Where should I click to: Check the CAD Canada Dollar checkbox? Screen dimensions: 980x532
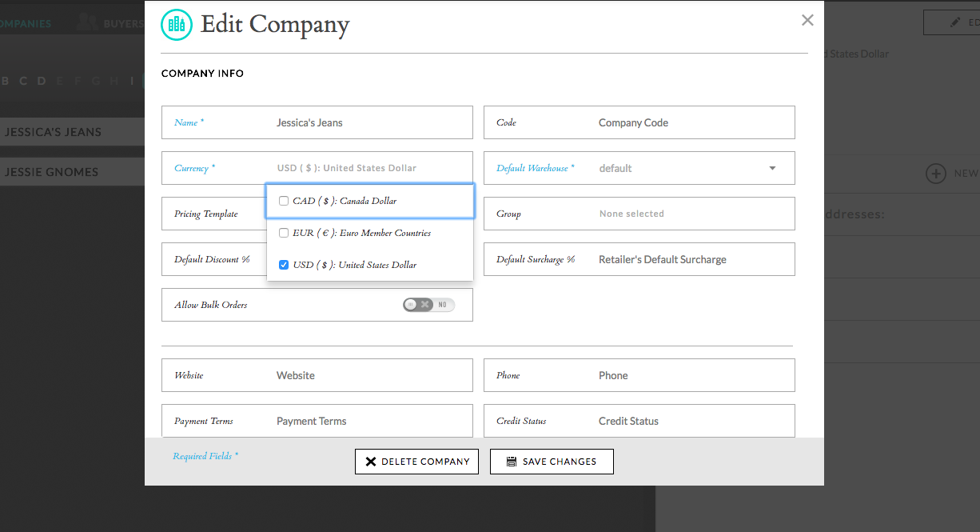[284, 201]
